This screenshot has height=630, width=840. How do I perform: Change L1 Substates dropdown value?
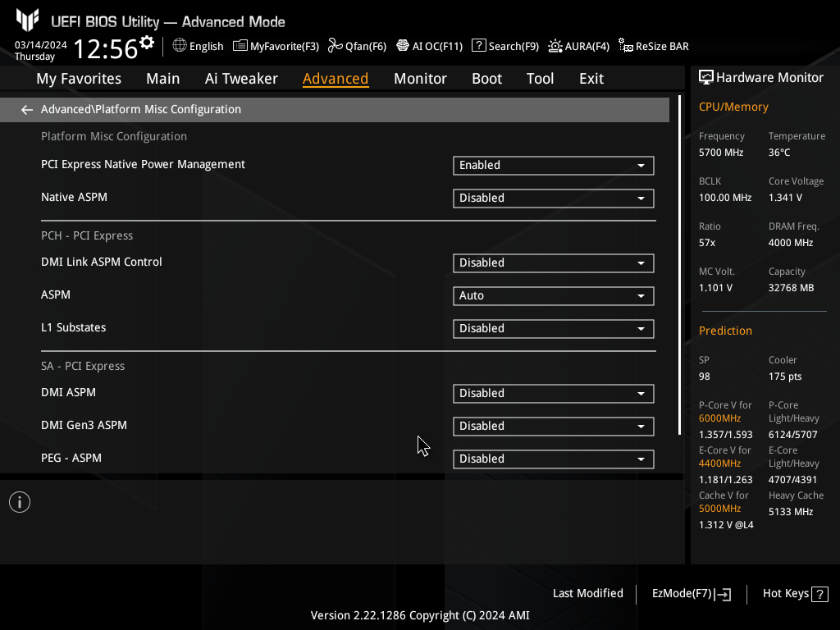click(x=553, y=328)
